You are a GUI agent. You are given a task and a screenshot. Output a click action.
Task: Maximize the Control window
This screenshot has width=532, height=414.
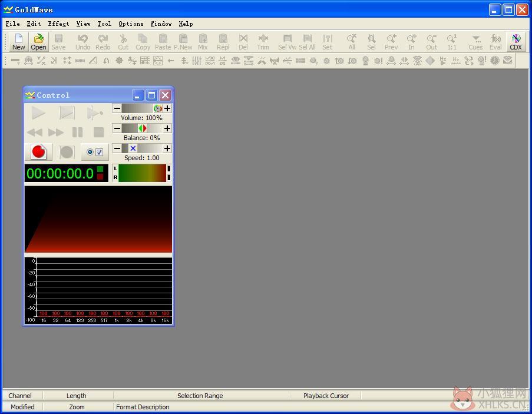pos(151,95)
